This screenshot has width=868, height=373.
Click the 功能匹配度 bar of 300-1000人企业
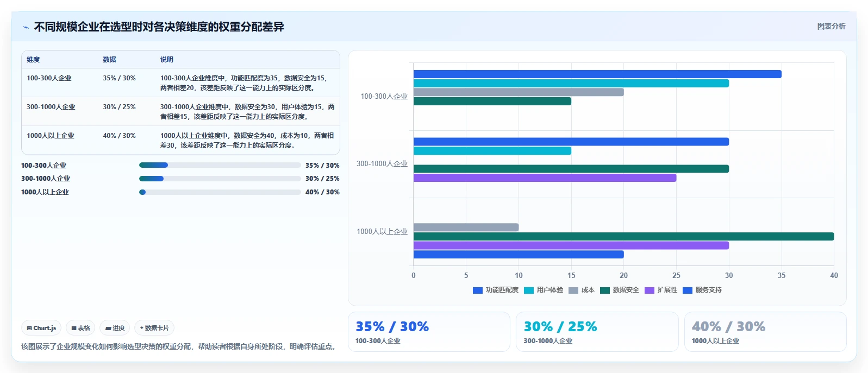coord(571,142)
